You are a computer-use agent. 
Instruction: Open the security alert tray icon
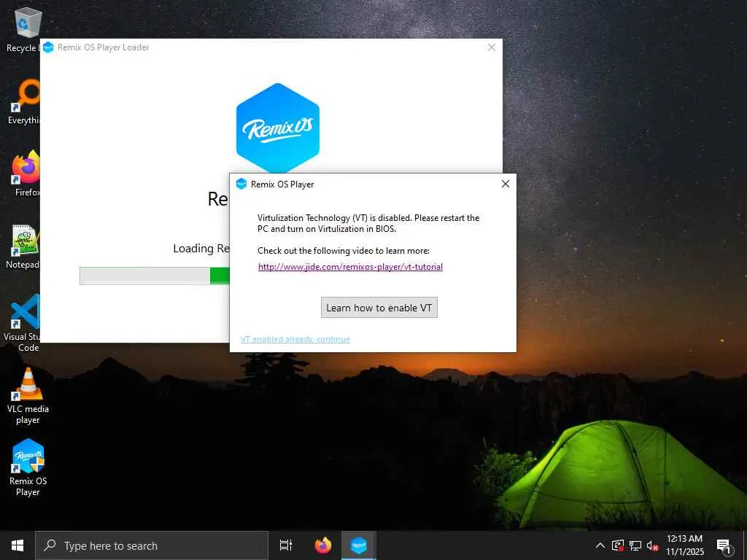point(618,545)
